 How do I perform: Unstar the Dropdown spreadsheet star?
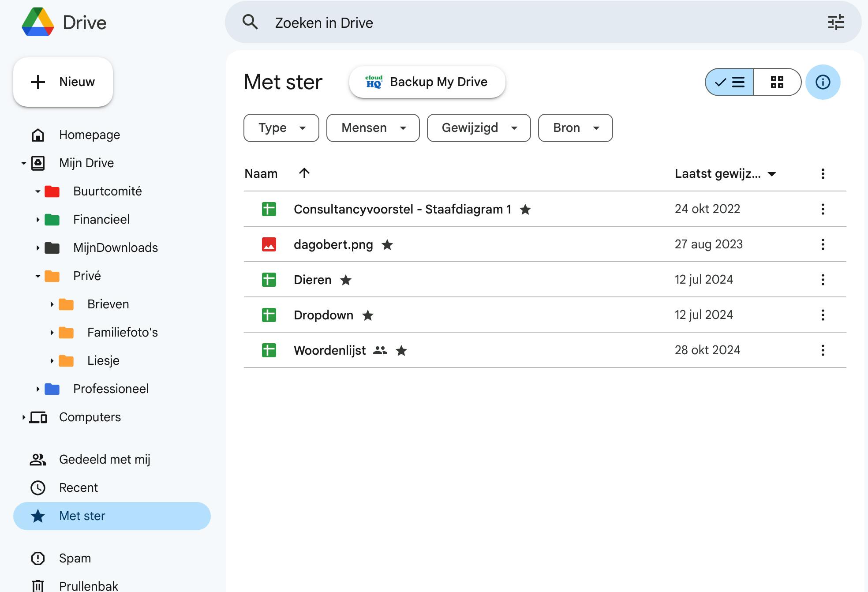[x=368, y=315]
